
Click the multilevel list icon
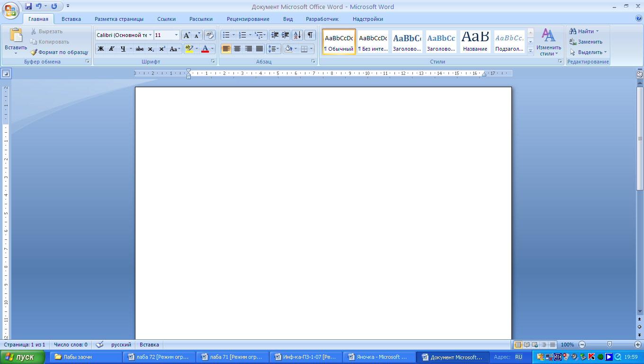[259, 35]
